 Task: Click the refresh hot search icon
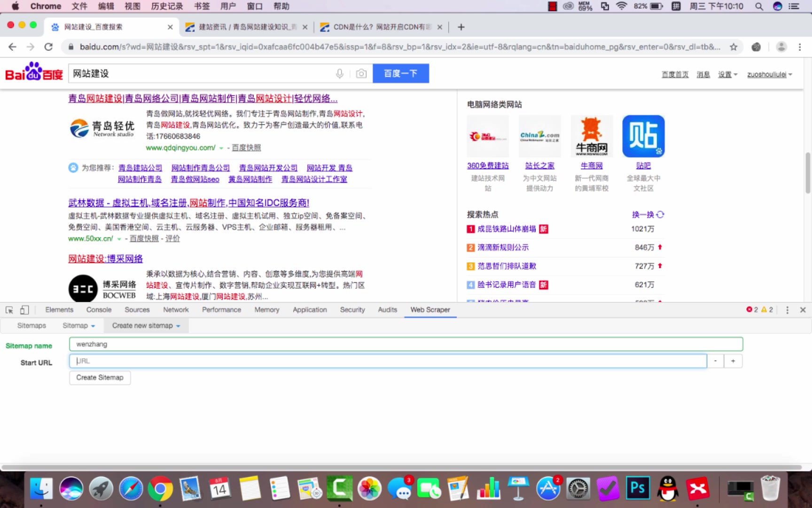[x=660, y=214]
